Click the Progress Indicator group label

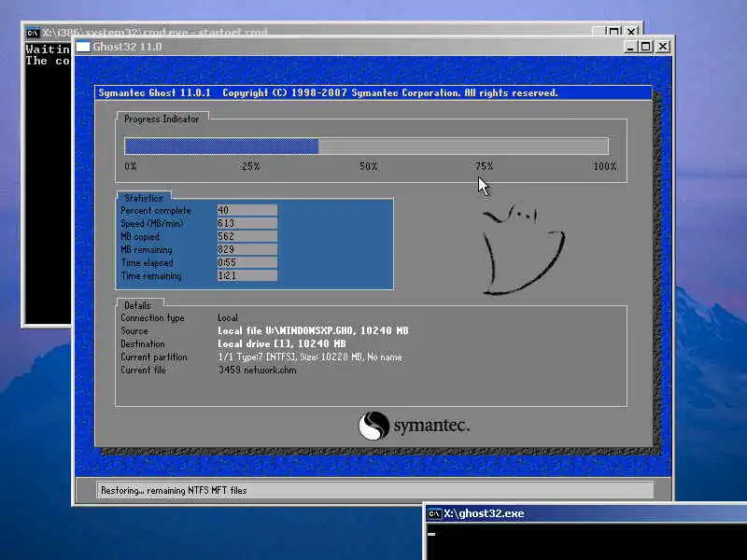162,119
